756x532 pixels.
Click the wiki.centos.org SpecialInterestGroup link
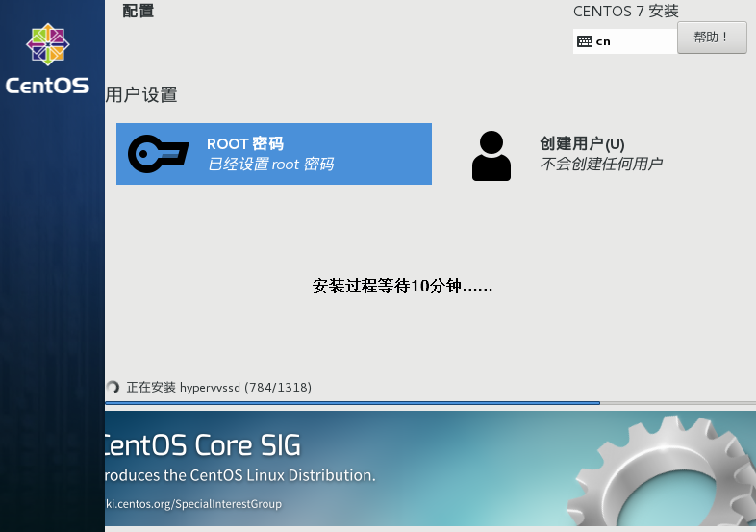pyautogui.click(x=192, y=504)
